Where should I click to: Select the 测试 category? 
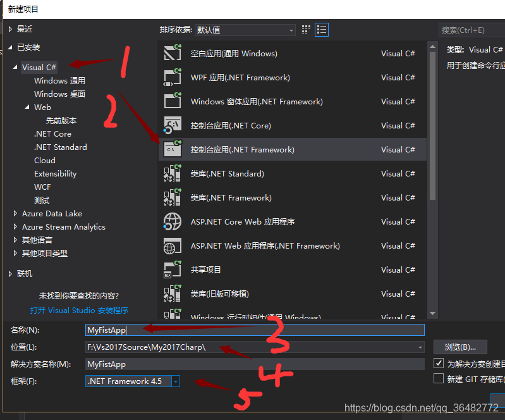click(x=42, y=200)
